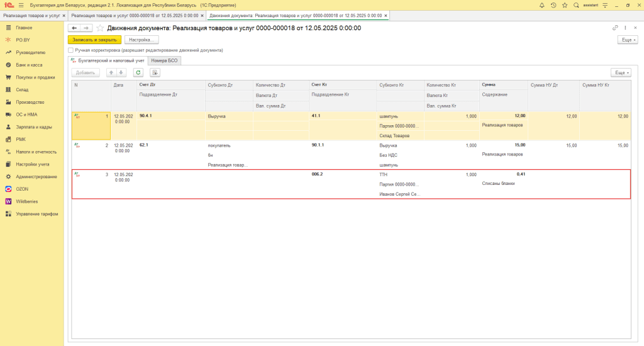Click the Настройка... button

142,40
